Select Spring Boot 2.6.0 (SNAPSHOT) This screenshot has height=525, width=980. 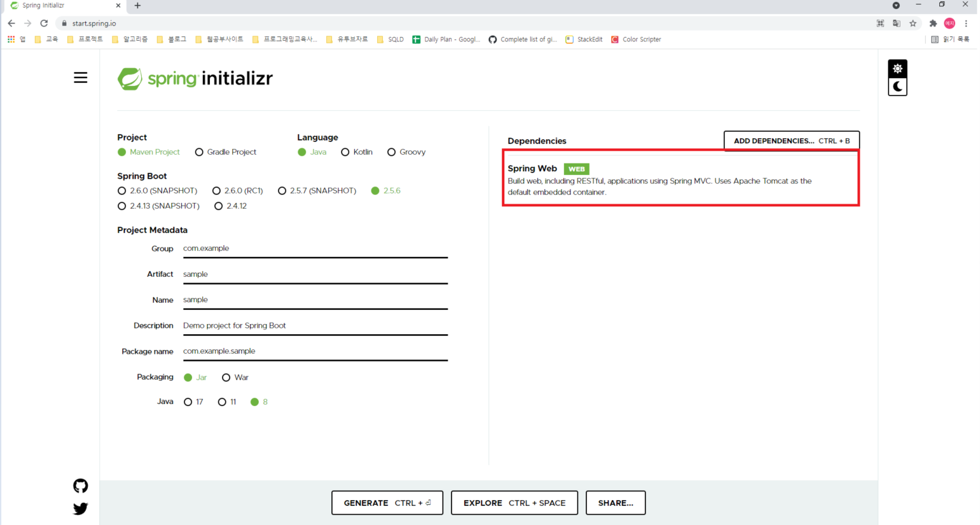[158, 191]
